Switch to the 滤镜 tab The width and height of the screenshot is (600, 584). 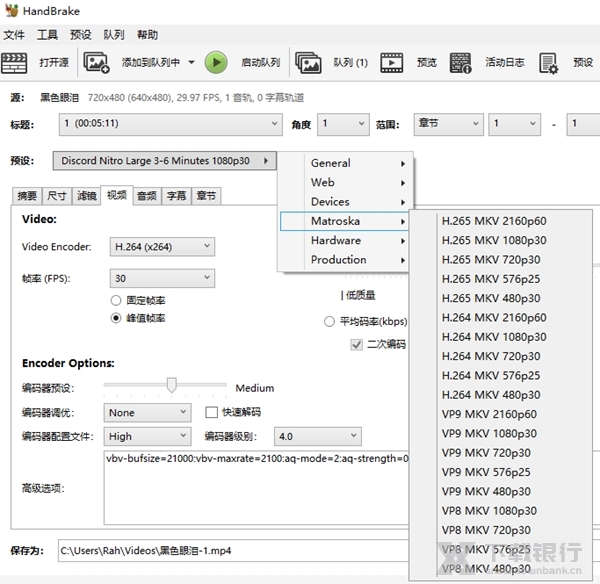[86, 196]
